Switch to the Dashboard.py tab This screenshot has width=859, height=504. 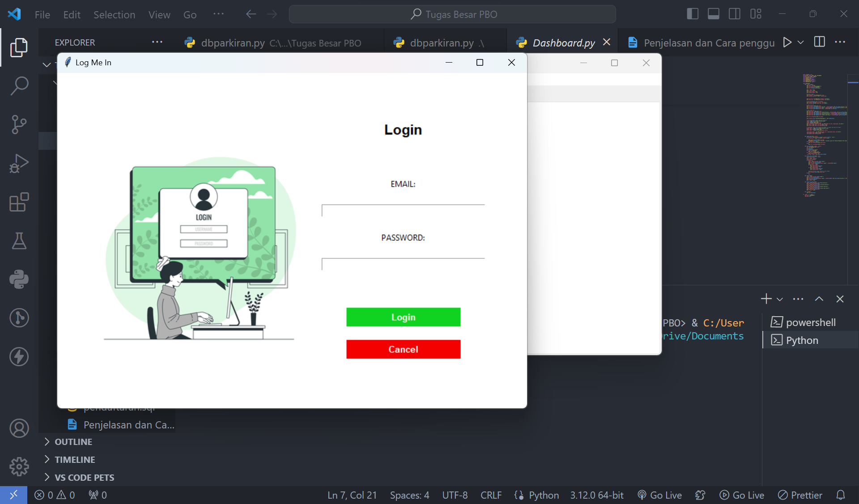tap(563, 43)
